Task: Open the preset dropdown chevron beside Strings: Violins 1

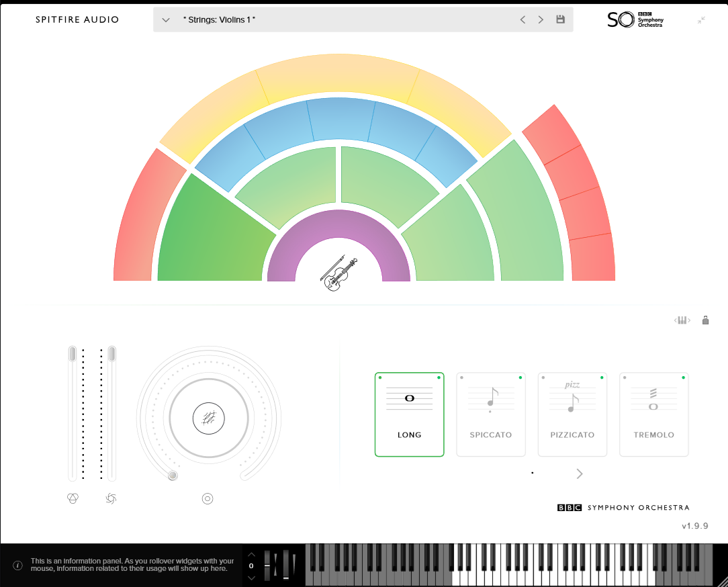Action: click(166, 19)
